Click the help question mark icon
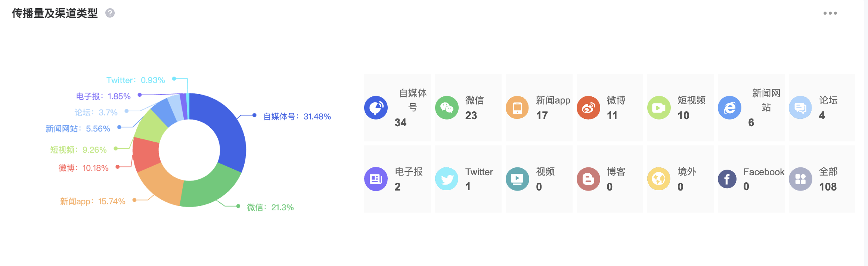 coord(110,13)
